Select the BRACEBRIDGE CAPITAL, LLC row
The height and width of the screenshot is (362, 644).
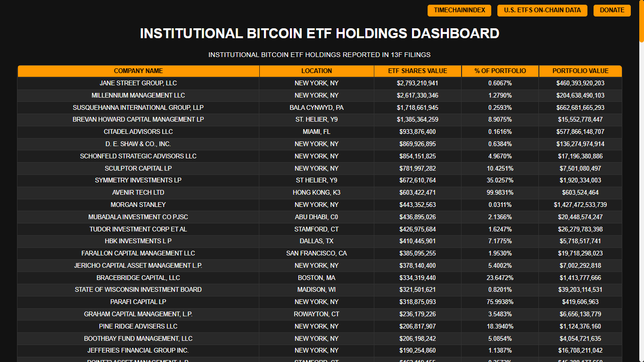coord(138,278)
